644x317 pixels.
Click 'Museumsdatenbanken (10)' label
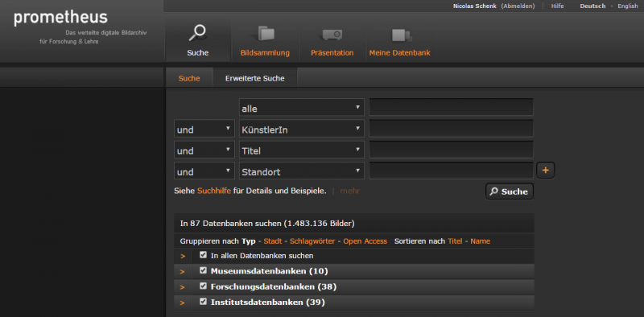click(x=269, y=271)
